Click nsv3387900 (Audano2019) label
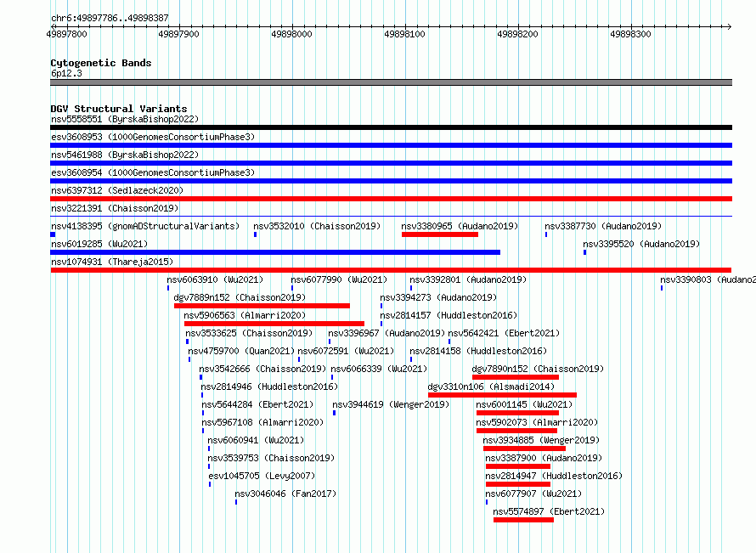The width and height of the screenshot is (756, 553). pyautogui.click(x=544, y=458)
